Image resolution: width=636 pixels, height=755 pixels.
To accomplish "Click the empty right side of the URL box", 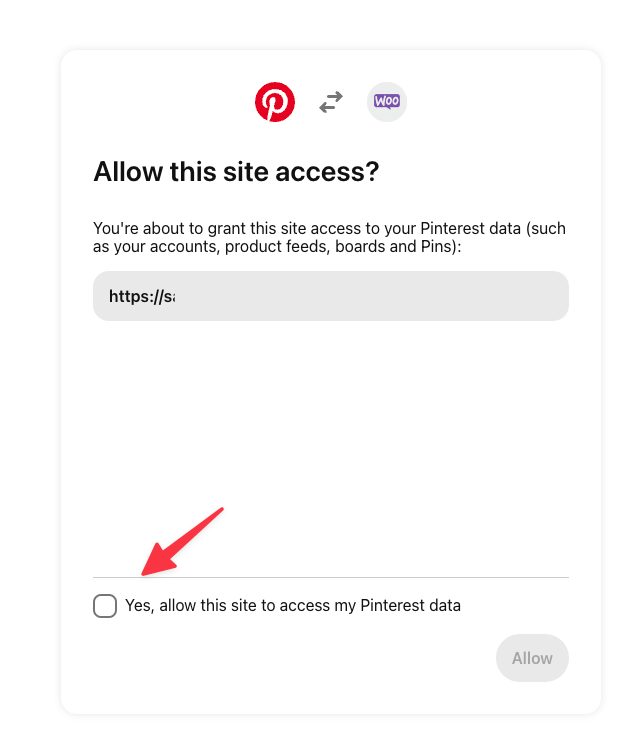I will click(x=450, y=296).
